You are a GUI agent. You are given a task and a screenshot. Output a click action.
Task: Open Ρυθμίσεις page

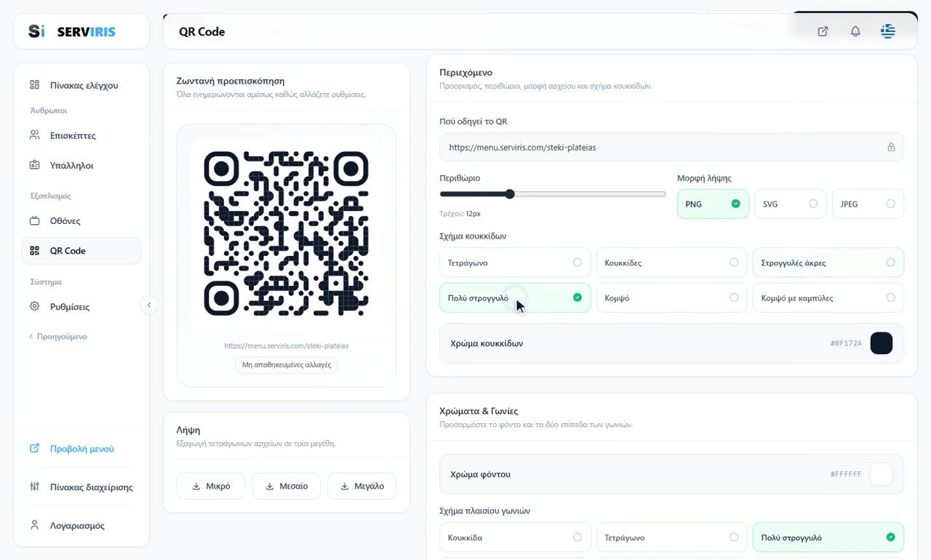coord(81,306)
